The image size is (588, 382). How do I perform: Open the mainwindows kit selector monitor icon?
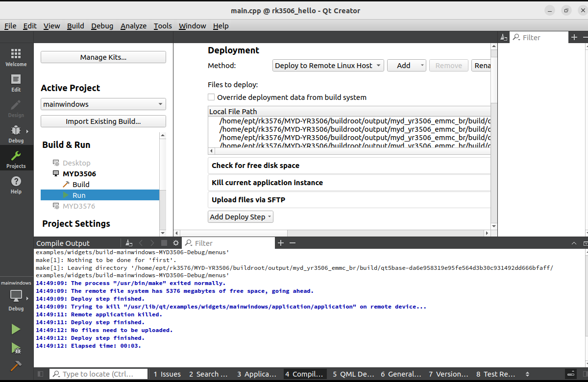pyautogui.click(x=16, y=296)
